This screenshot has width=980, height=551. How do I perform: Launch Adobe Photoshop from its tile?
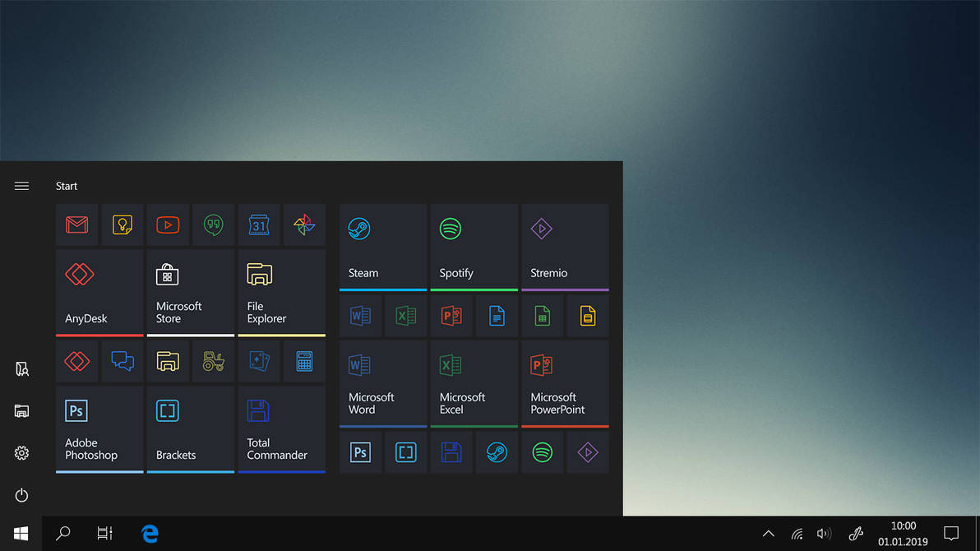(99, 428)
